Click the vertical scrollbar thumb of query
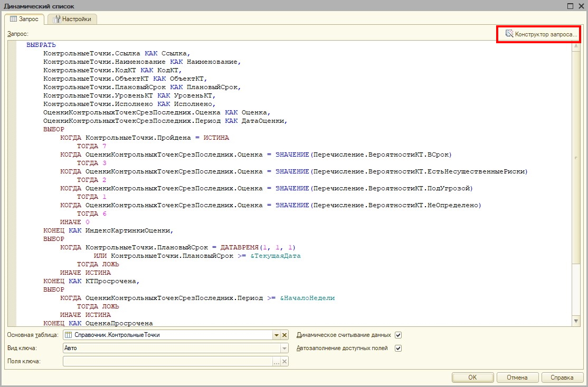The image size is (588, 387). click(x=576, y=157)
